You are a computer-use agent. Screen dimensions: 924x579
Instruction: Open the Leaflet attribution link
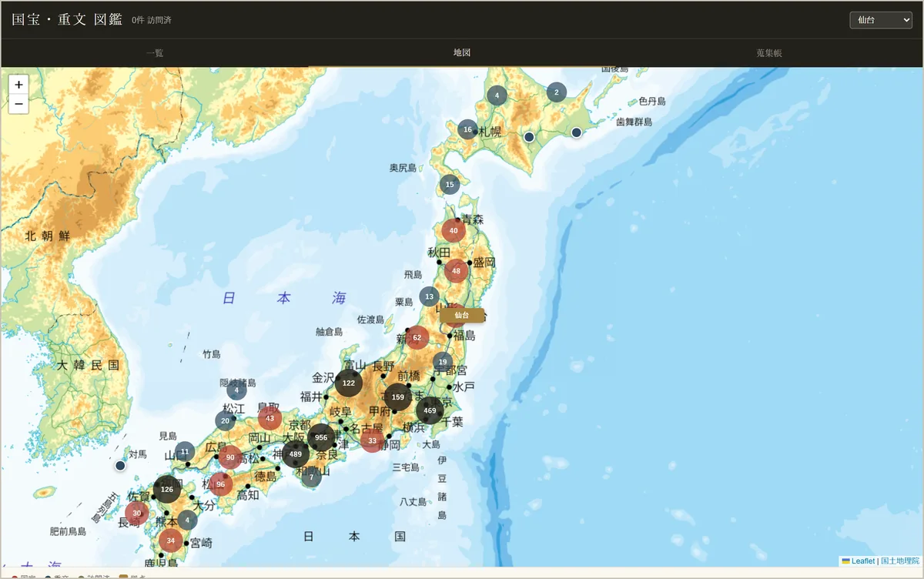(857, 561)
